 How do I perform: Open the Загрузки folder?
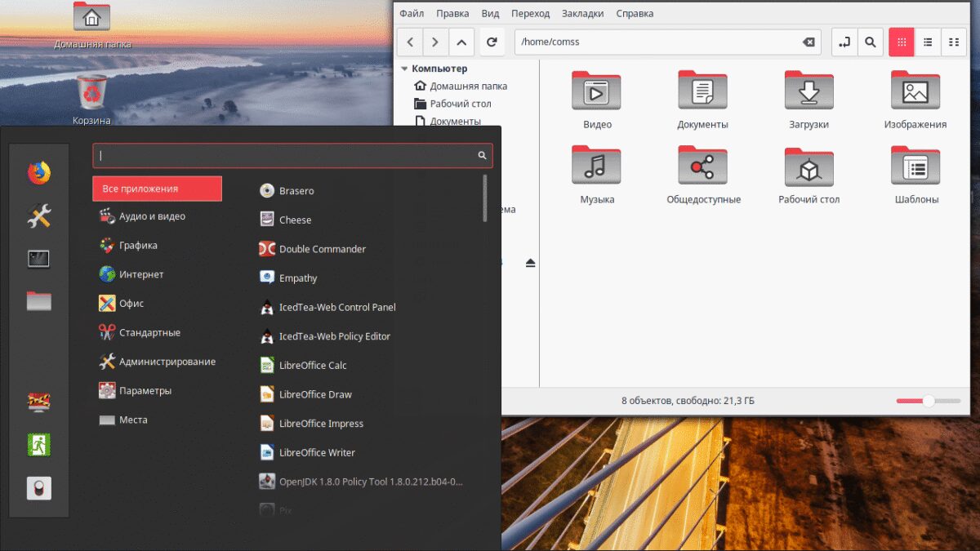pos(808,100)
